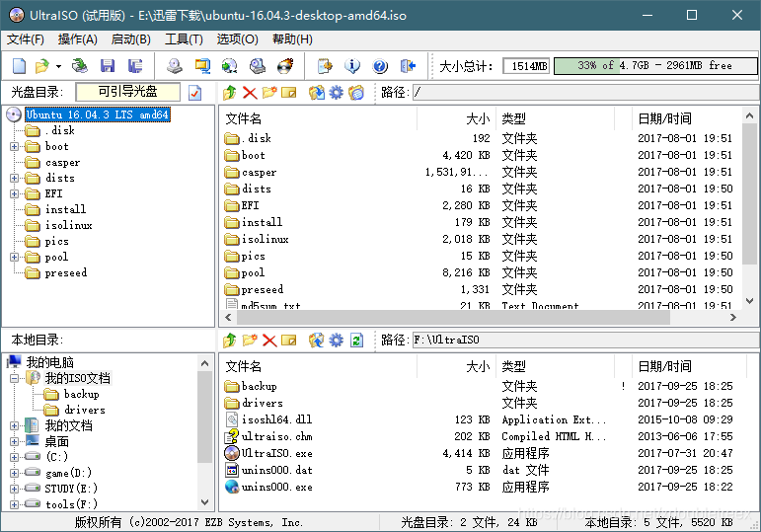Select the tools(F:) drive node
761x532 pixels.
[71, 504]
